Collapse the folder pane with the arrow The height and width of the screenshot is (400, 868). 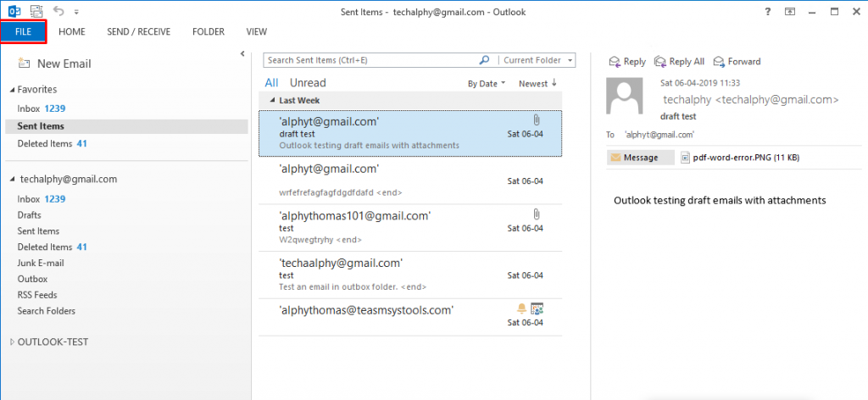[242, 53]
